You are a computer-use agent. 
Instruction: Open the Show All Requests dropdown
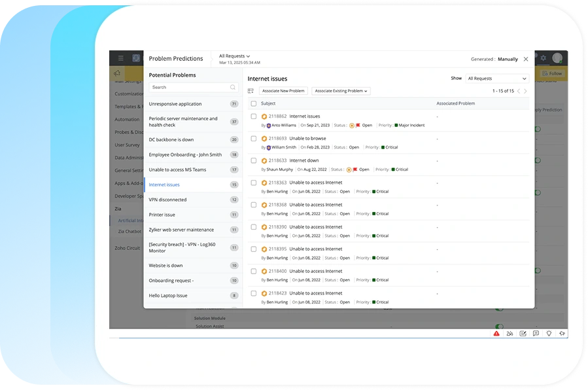coord(496,78)
